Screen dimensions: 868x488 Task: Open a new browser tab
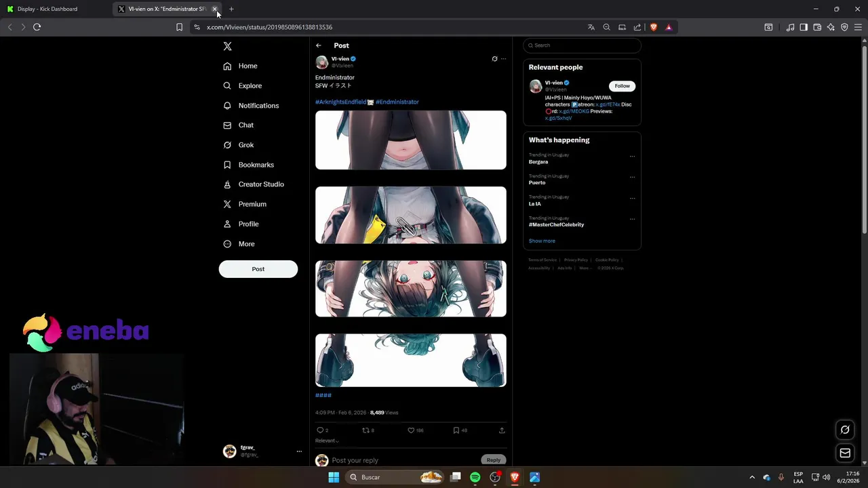click(231, 9)
